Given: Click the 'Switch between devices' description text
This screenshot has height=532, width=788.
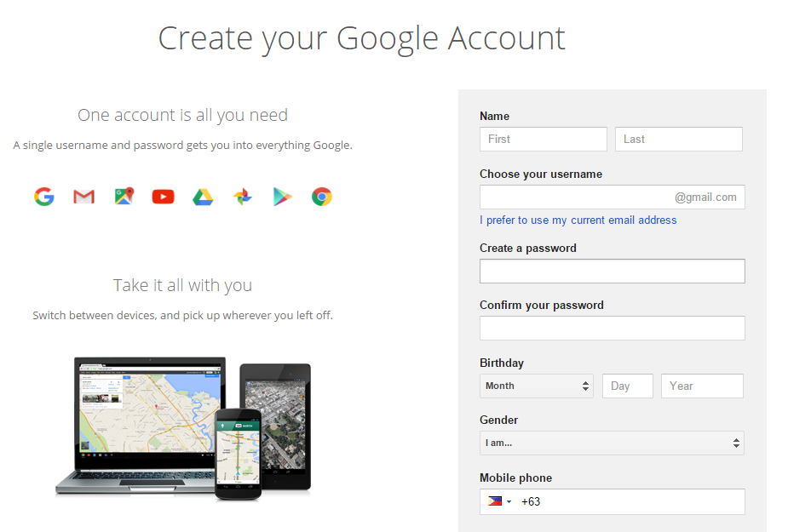Looking at the screenshot, I should click(x=182, y=316).
